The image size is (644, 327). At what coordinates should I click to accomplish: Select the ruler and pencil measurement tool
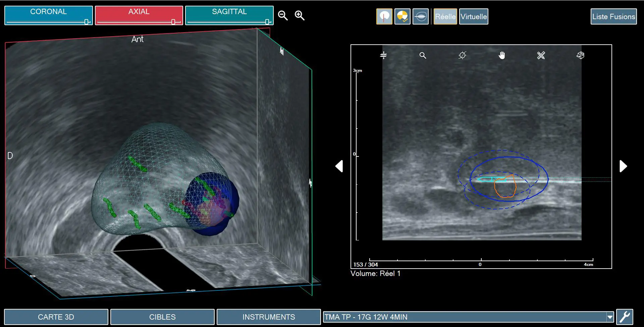click(541, 55)
